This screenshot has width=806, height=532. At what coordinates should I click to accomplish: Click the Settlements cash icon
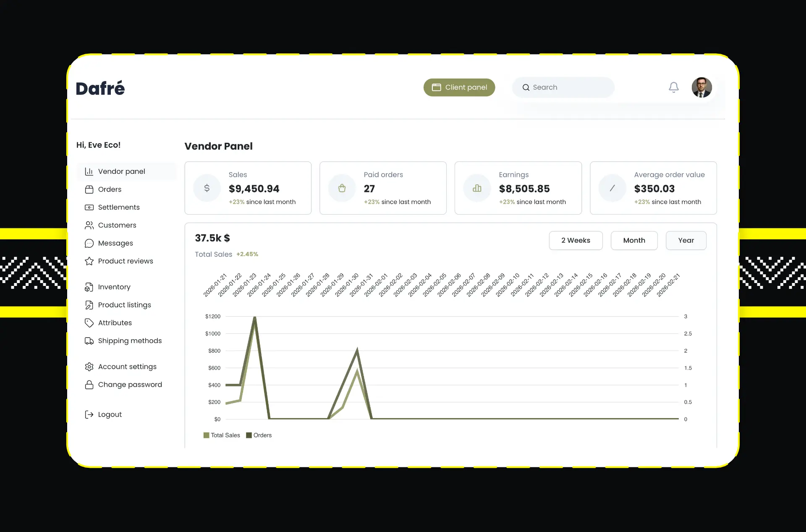[x=89, y=207]
